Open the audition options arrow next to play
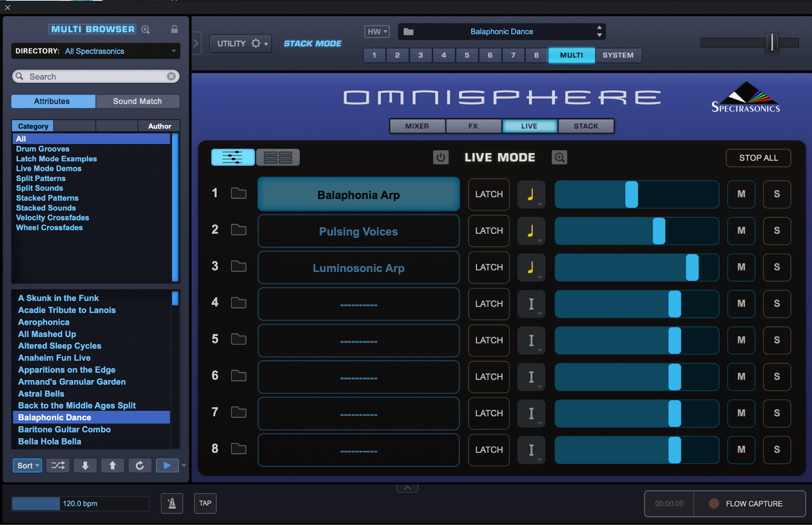812x525 pixels. [x=184, y=465]
